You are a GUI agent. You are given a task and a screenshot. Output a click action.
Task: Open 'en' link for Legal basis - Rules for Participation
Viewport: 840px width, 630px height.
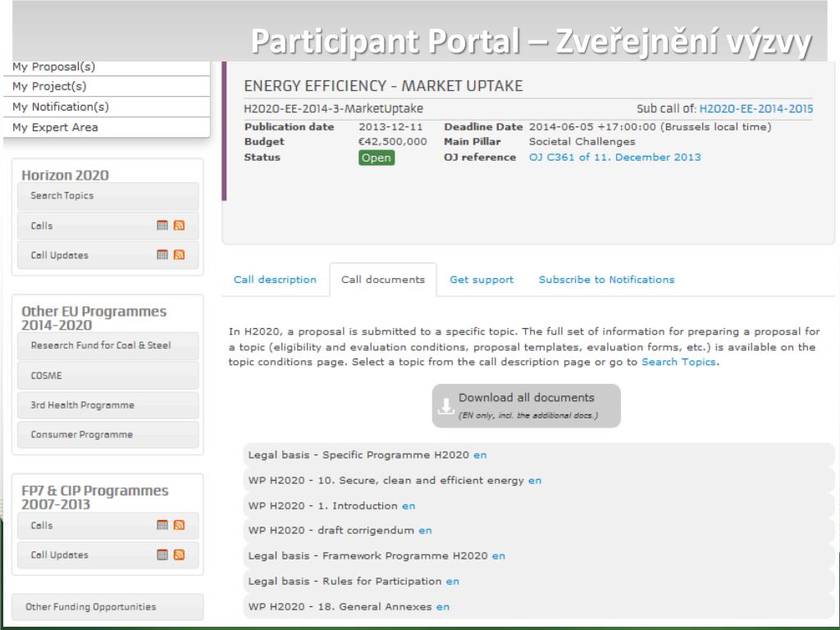(x=452, y=582)
